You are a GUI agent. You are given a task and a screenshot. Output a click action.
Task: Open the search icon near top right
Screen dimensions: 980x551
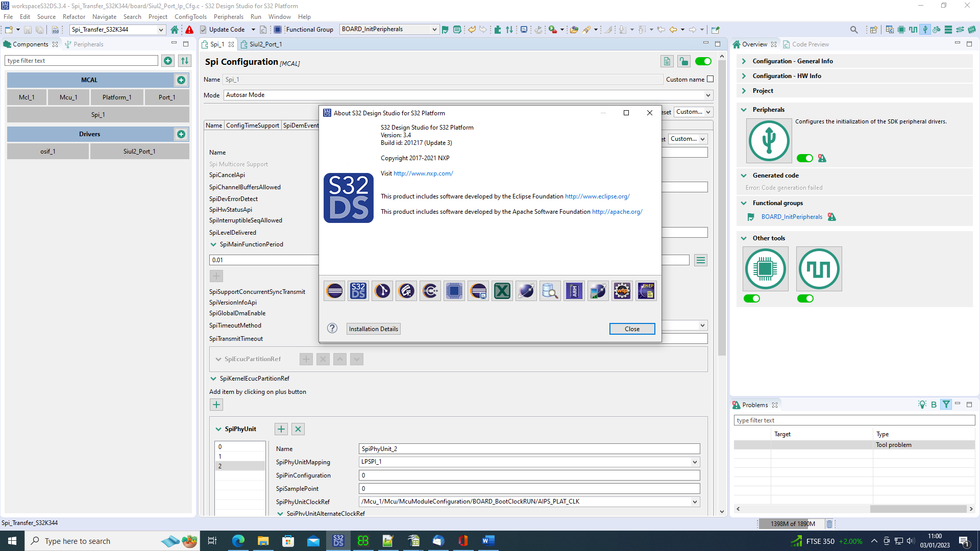(854, 29)
